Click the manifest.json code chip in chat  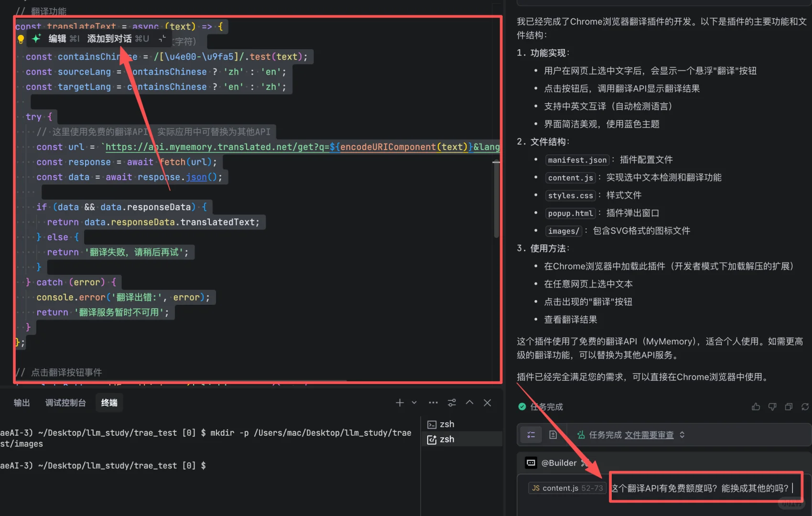pyautogui.click(x=577, y=160)
